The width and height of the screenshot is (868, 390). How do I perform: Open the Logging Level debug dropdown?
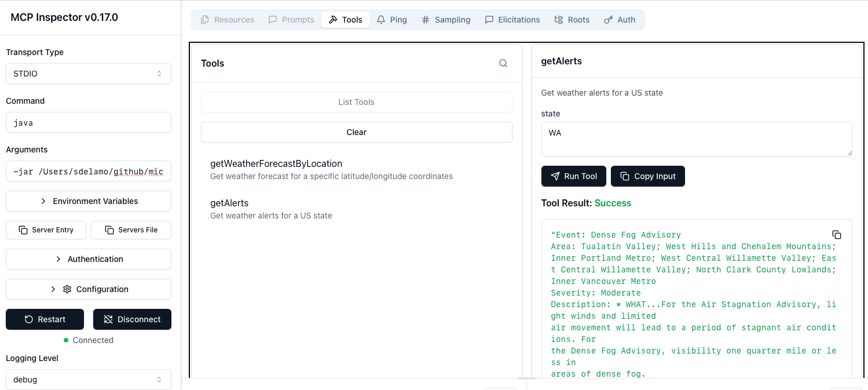89,380
